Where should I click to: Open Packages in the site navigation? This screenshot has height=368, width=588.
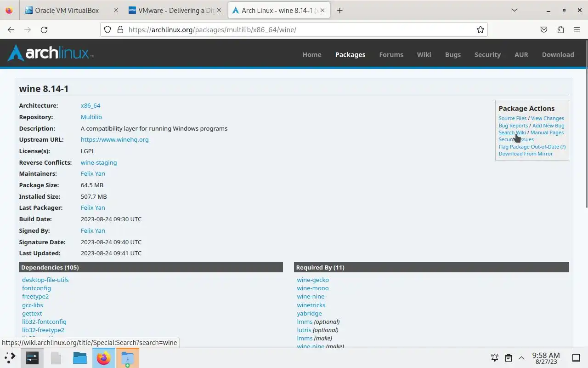350,54
